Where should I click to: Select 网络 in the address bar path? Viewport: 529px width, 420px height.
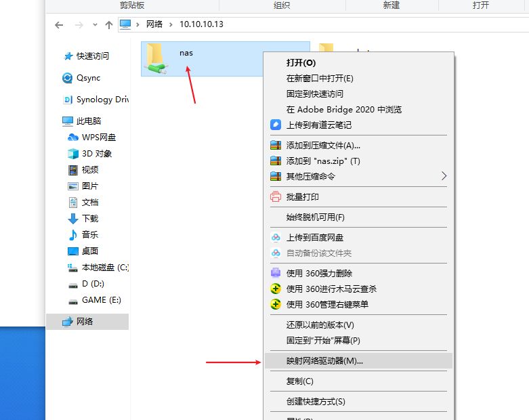(x=154, y=24)
